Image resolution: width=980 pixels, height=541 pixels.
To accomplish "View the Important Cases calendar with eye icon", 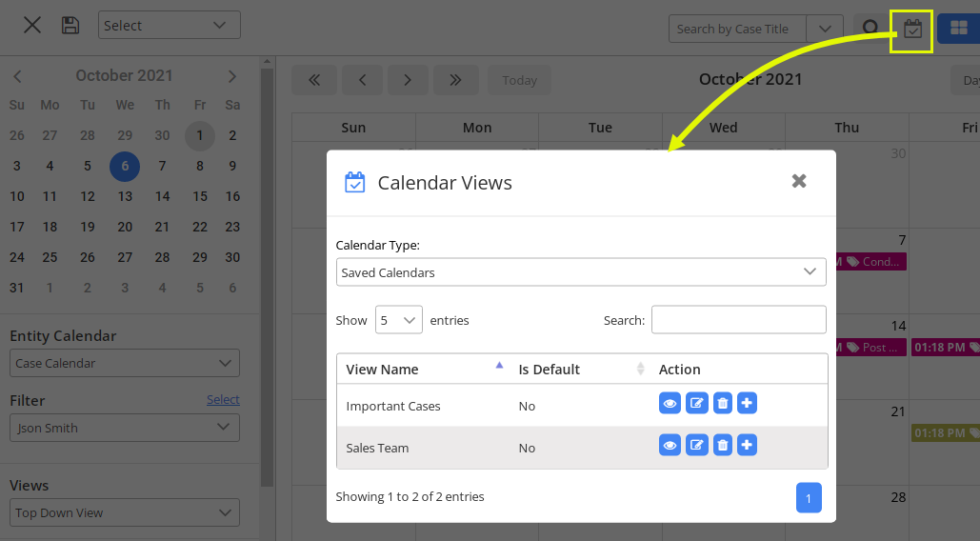I will [670, 404].
